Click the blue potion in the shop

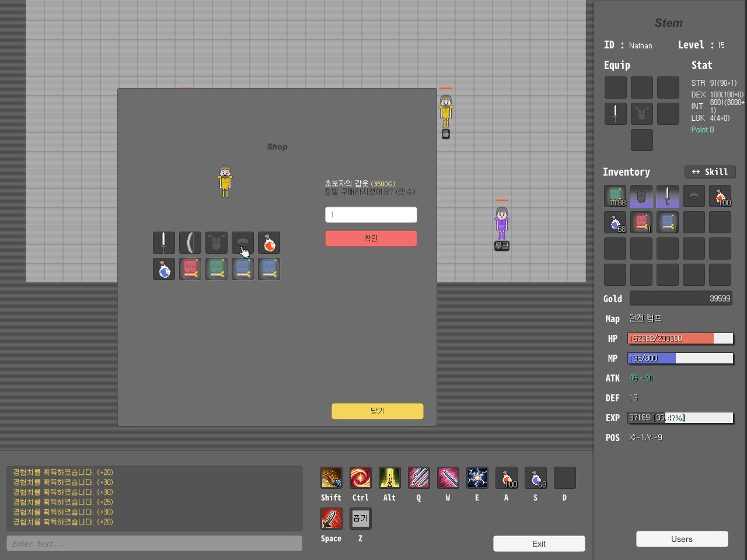(x=164, y=269)
